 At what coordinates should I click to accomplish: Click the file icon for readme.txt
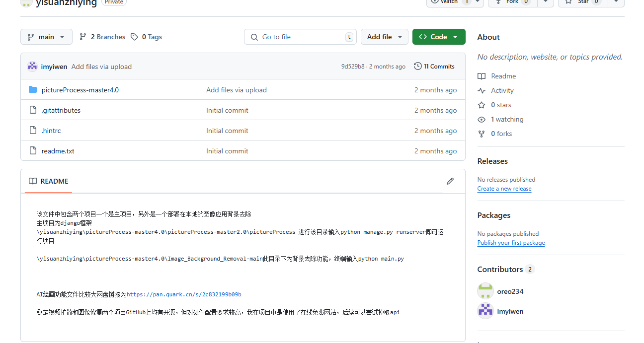[33, 151]
